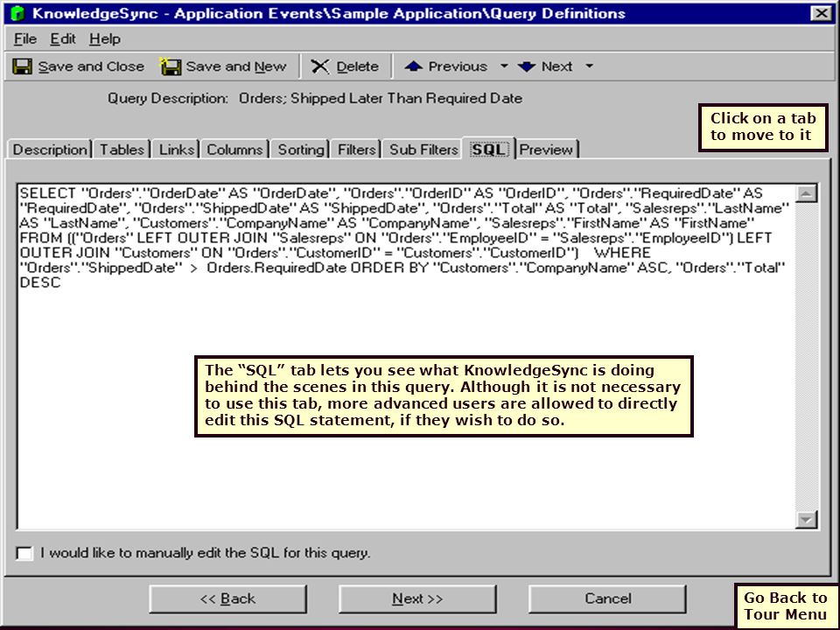Click the Save and New label
The width and height of the screenshot is (840, 630).
(236, 66)
